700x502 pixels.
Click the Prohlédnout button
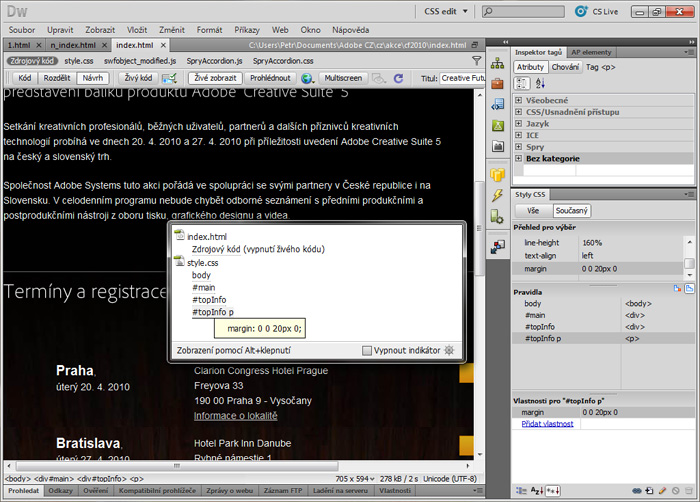click(x=270, y=78)
